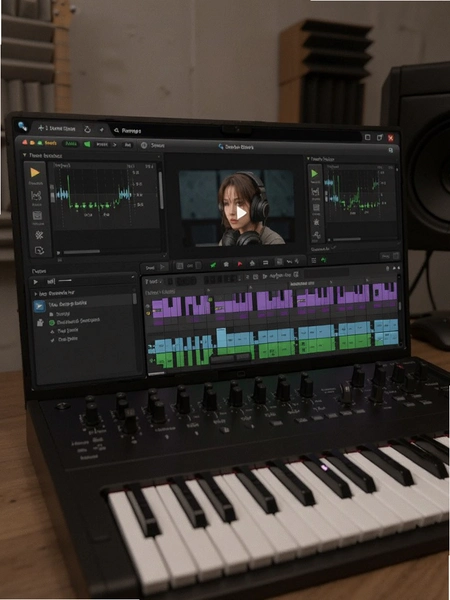Click the refresh export icon at sidebar bottom
The image size is (450, 600).
(39, 251)
